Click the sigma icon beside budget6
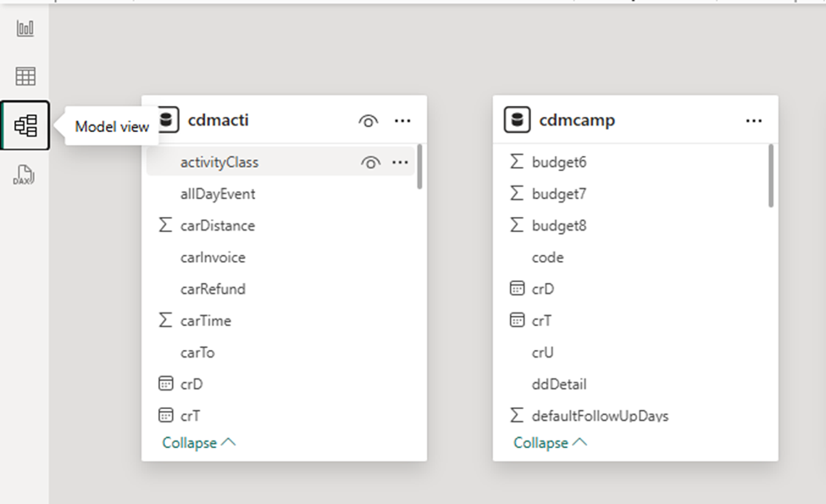Viewport: 826px width, 504px height. click(x=517, y=162)
